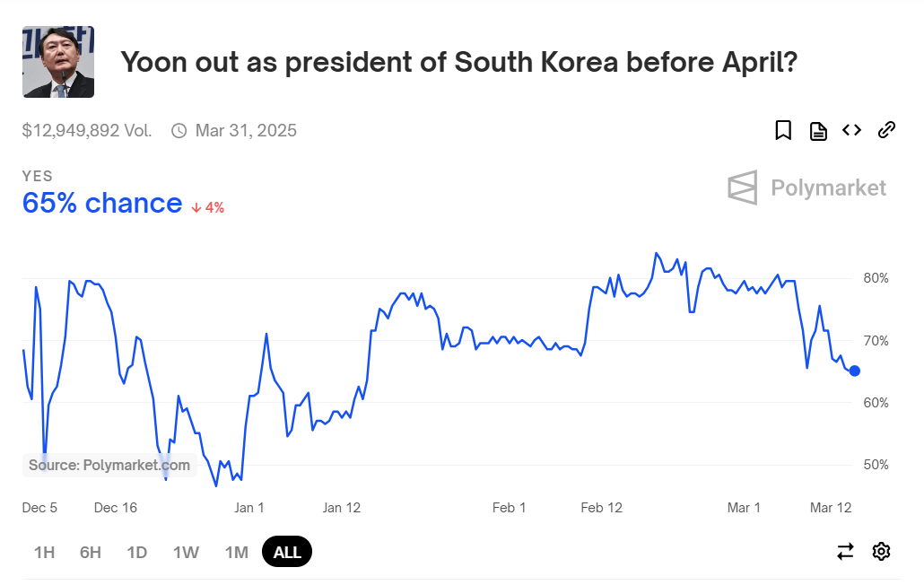Viewport: 924px width, 585px height.
Task: Open the market rules document icon
Action: coord(817,130)
